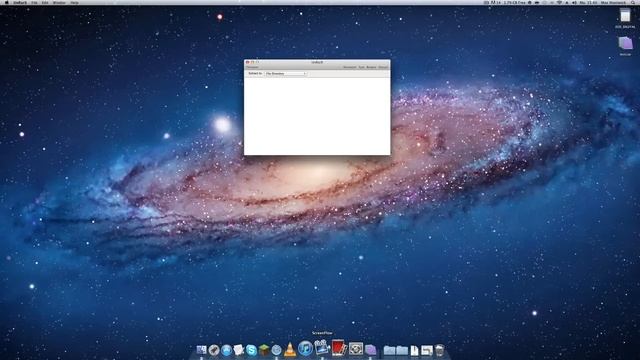Open the red notebook app in Dock
The image size is (640, 360).
point(339,348)
